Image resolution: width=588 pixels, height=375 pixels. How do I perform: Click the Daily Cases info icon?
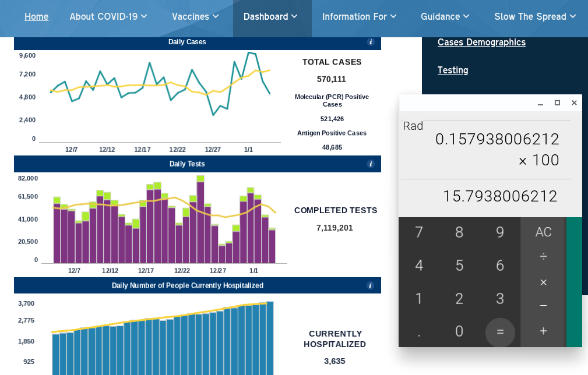coord(371,42)
